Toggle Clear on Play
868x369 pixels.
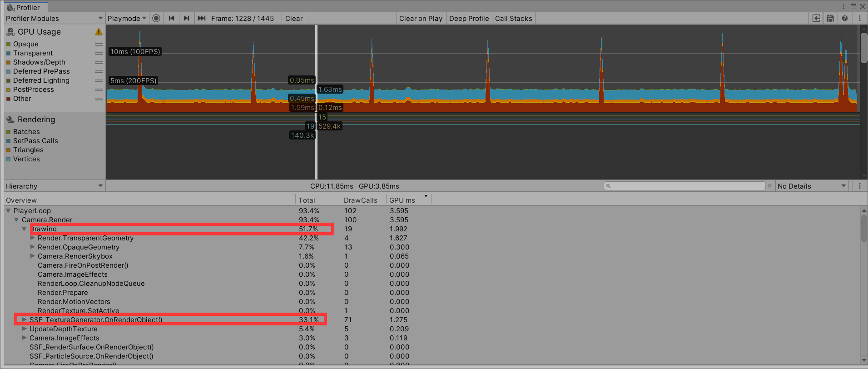pos(421,18)
